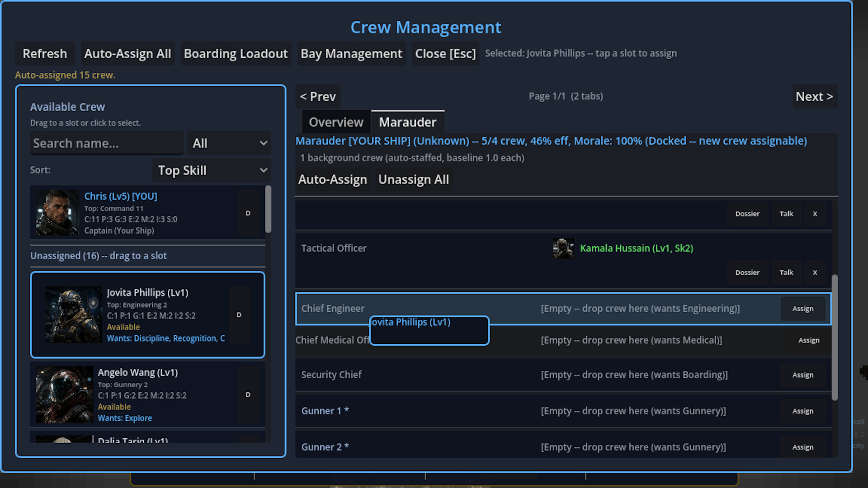Click Auto-Assign All button
The height and width of the screenshot is (488, 868).
pyautogui.click(x=127, y=54)
